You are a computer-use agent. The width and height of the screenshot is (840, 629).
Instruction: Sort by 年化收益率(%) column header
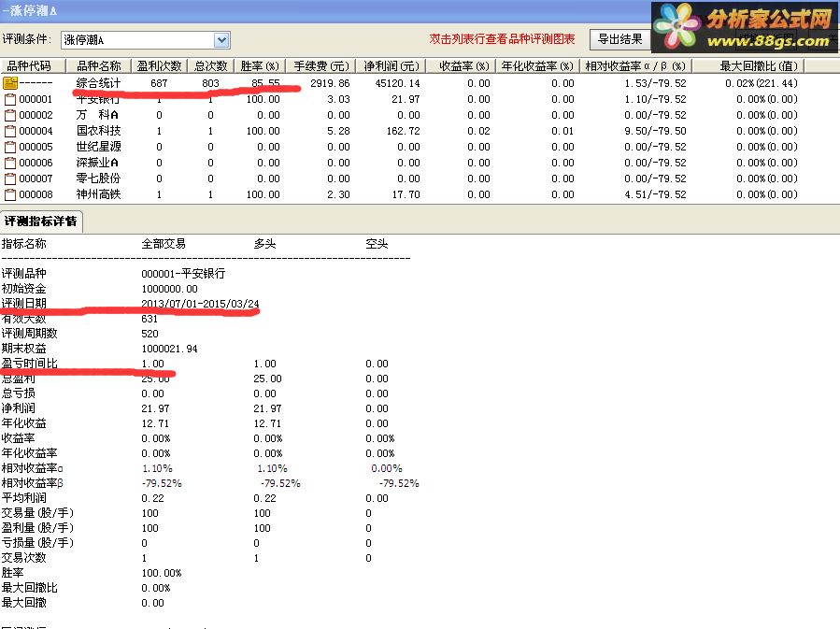(537, 66)
